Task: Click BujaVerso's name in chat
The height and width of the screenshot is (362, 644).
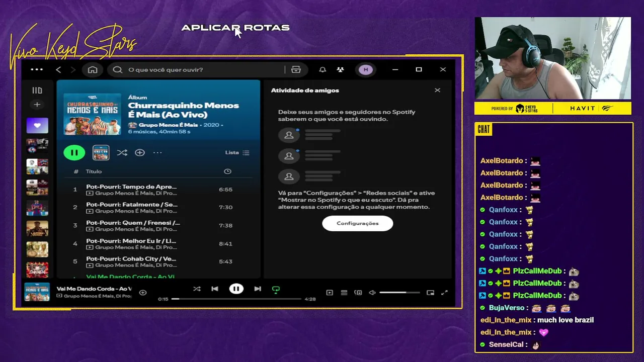Action: 507,308
